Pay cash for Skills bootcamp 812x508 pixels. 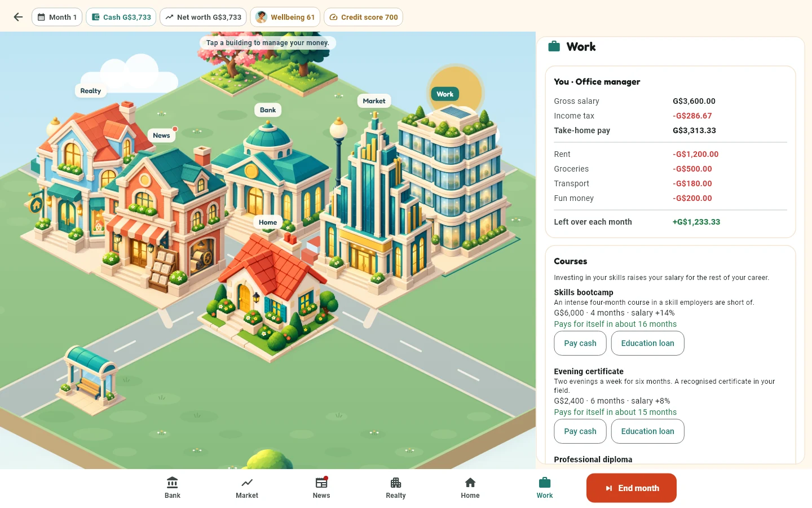coord(580,343)
